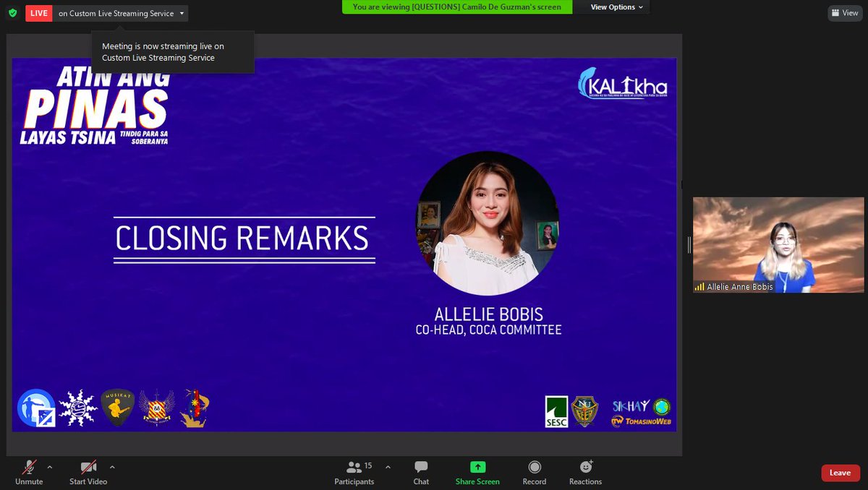
Task: Open the Custom Live Streaming Service dropdown
Action: click(x=121, y=13)
